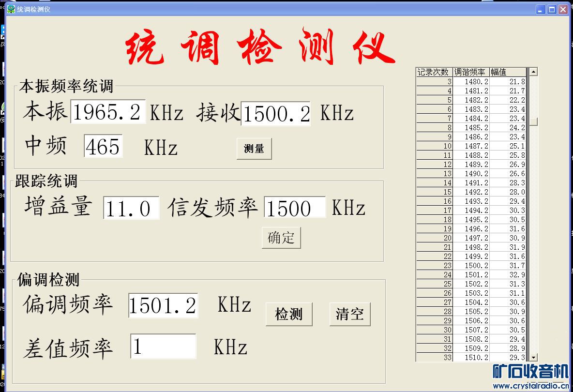Select frequency cell 1492.2 in row 15
This screenshot has height=392, width=573.
[x=471, y=192]
